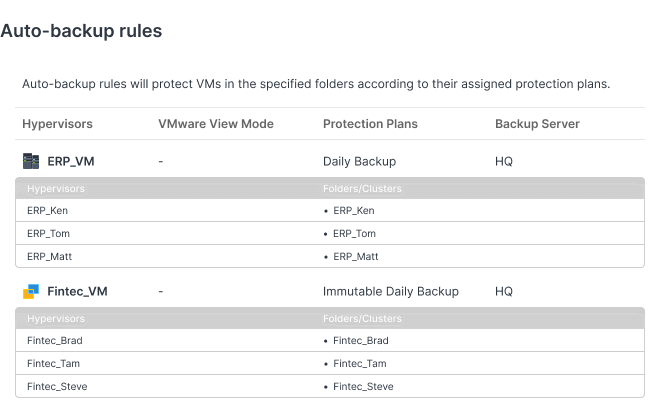Click the ERP_VM server icon

31,161
